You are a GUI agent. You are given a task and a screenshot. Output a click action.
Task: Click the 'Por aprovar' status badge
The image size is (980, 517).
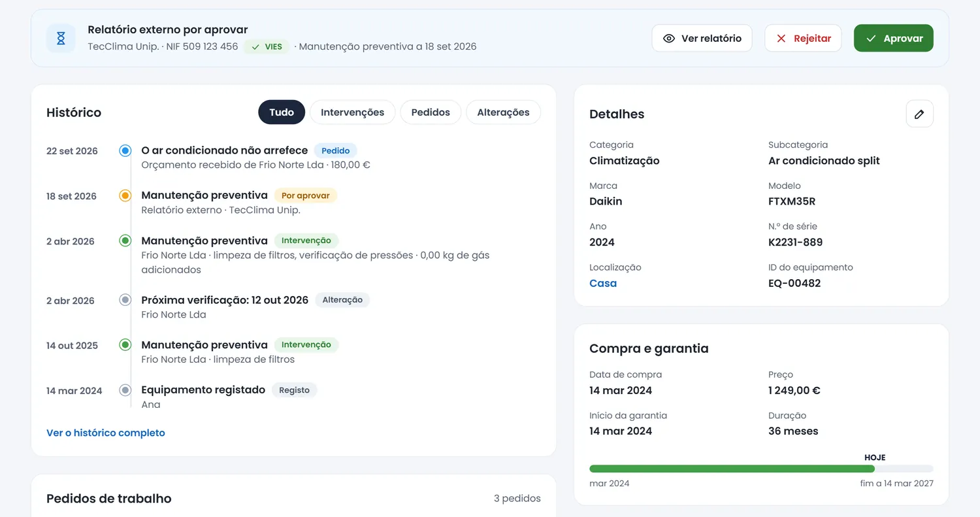306,195
